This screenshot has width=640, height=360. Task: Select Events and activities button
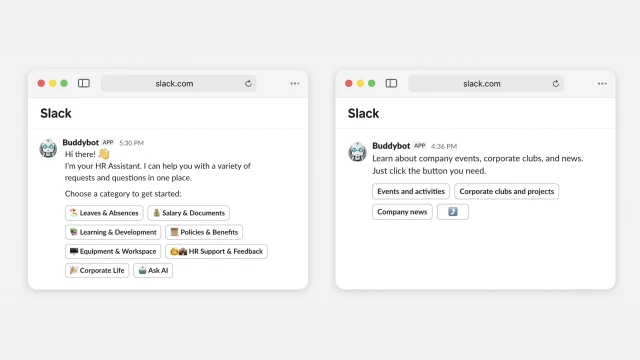coord(411,191)
